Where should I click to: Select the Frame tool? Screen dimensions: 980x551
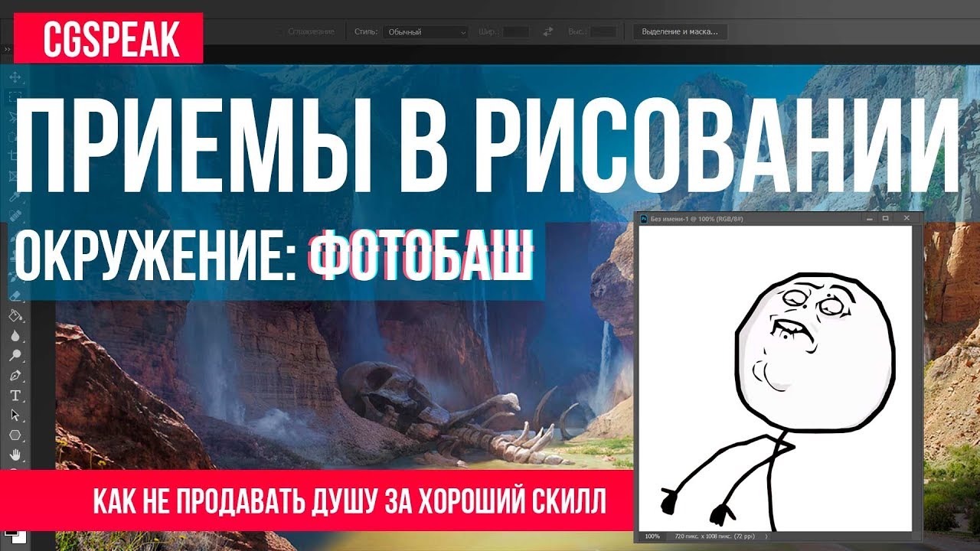15,177
